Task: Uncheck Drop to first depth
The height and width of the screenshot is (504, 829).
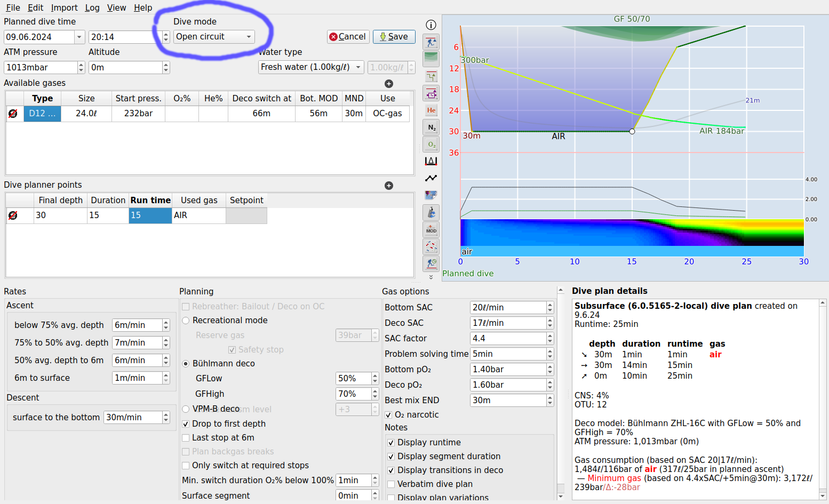Action: 186,423
